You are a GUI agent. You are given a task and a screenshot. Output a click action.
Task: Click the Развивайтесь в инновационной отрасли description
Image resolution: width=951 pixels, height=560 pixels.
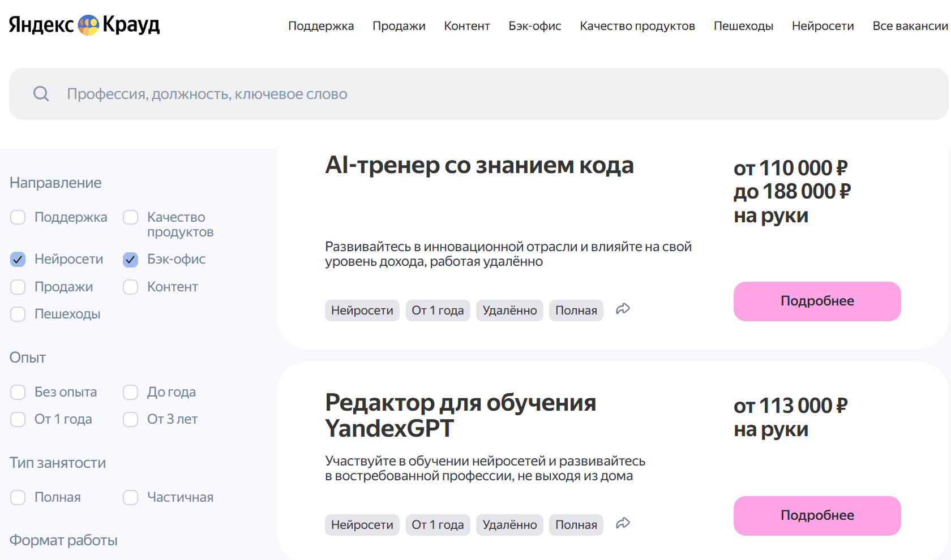508,254
